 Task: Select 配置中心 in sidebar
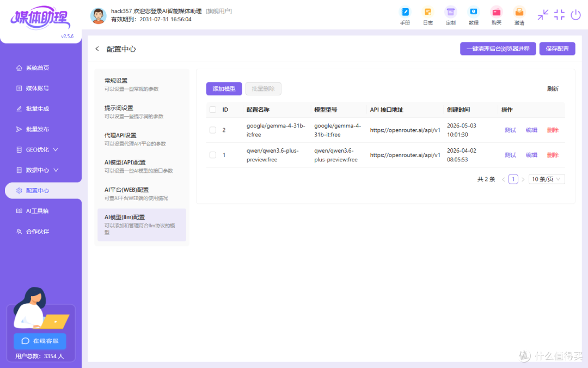click(x=43, y=190)
